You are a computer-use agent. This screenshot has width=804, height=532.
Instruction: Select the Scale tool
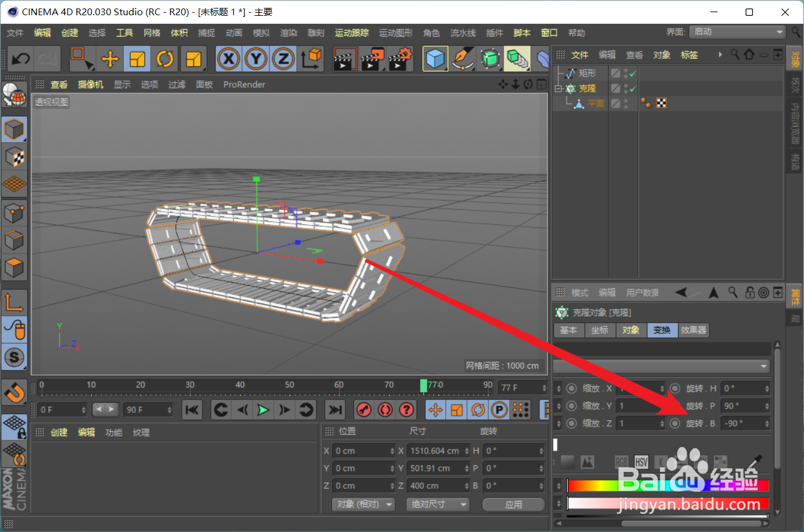point(136,58)
